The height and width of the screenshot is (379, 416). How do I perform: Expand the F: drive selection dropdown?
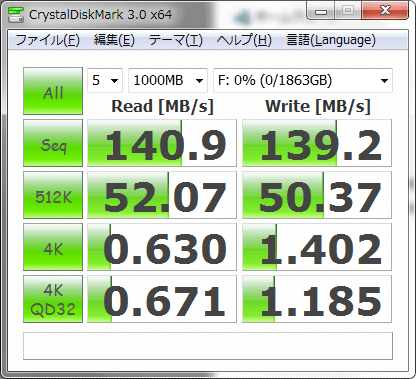(303, 80)
